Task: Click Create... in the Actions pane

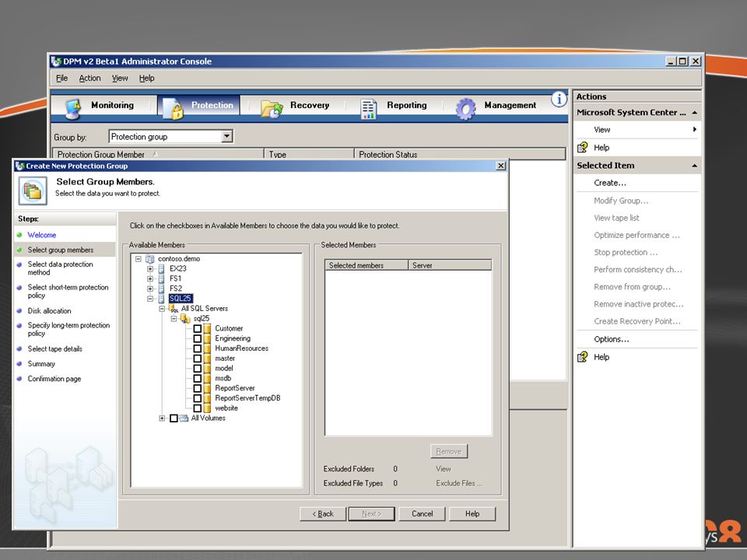Action: pos(610,183)
